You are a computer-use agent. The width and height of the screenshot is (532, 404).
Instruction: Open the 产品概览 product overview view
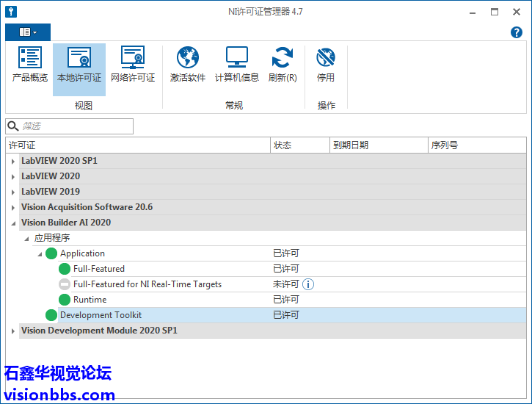click(30, 65)
